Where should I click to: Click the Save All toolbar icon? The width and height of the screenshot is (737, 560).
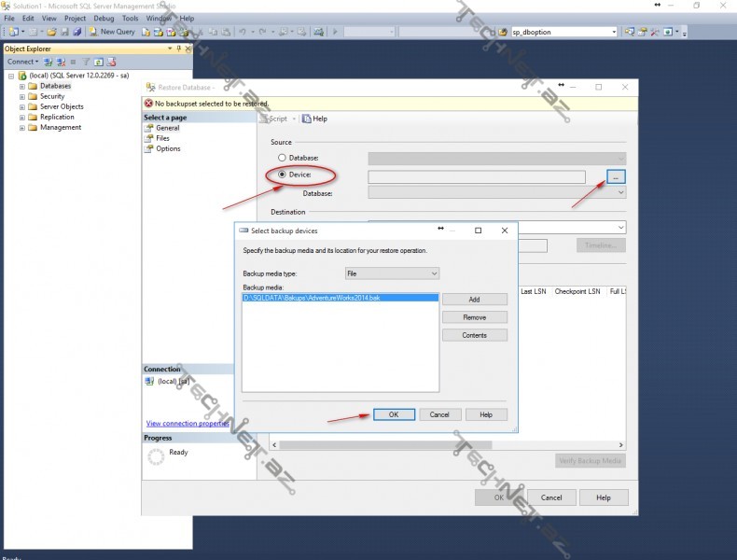(77, 31)
